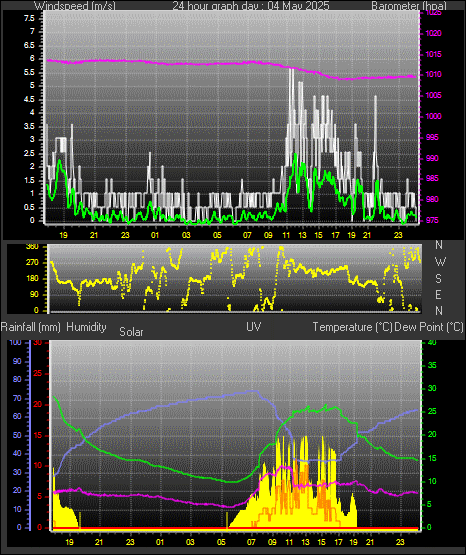Screen dimensions: 466x555
Task: Click hour 17 on the bottom graph axis
Action: [339, 542]
